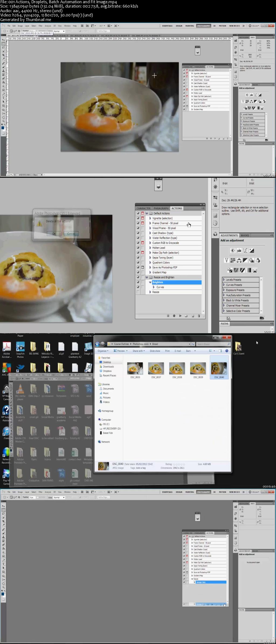The image size is (276, 644).
Task: Click Add a tag in Explorer details pane
Action: [x=141, y=468]
